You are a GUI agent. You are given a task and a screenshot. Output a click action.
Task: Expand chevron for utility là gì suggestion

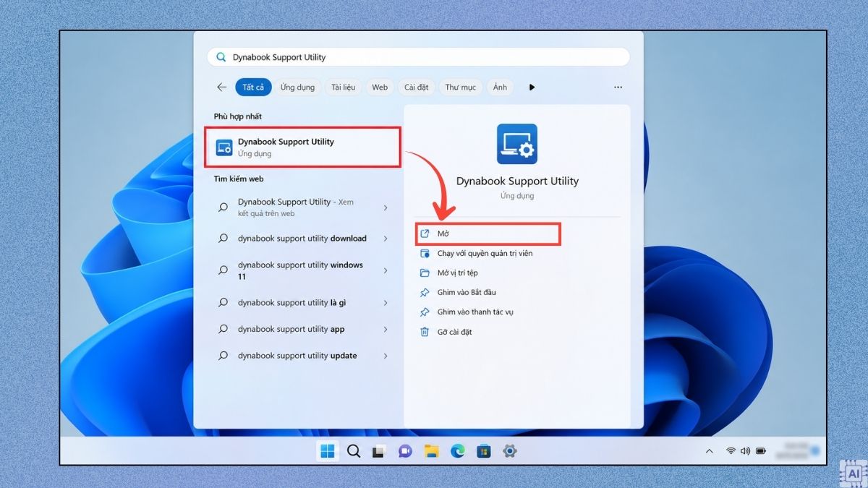386,303
